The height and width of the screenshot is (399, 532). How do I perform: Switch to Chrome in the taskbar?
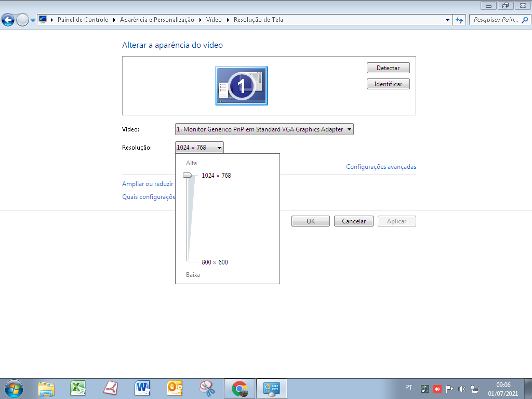240,389
